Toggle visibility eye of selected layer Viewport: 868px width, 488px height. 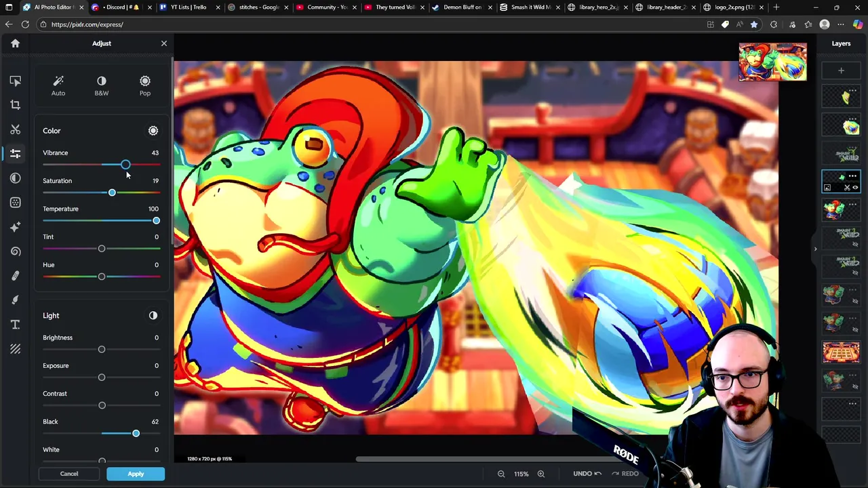click(855, 188)
